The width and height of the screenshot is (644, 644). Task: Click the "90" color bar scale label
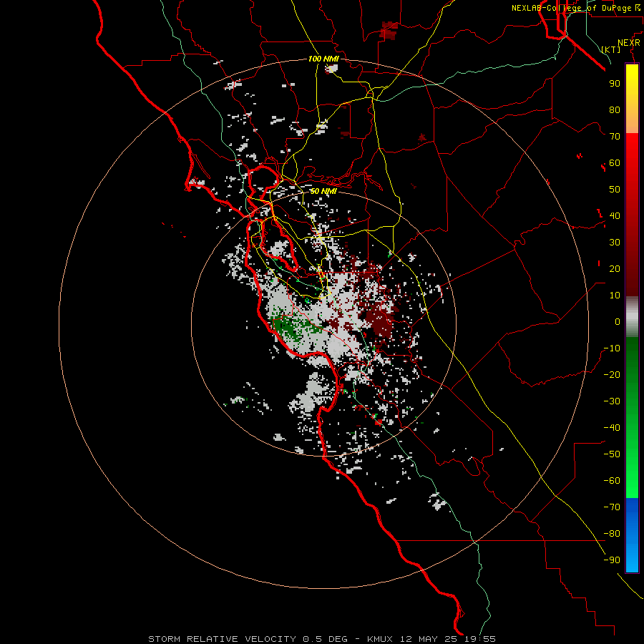(x=615, y=84)
